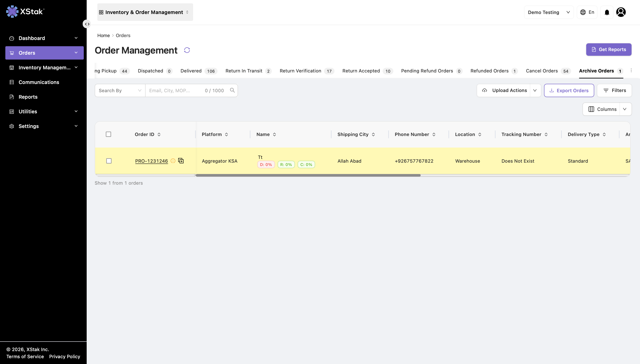
Task: Toggle the select-all orders checkbox
Action: (108, 134)
